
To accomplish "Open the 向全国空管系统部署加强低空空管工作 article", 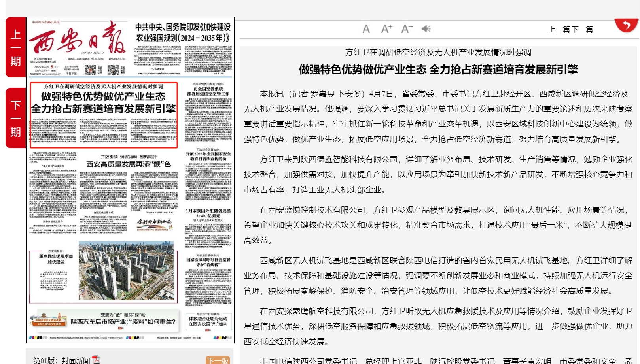I will coord(208,91).
